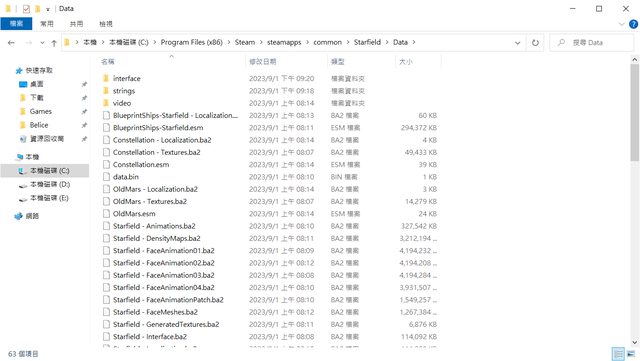Open the interface folder
Viewport: 640px width, 361px height.
[x=127, y=78]
